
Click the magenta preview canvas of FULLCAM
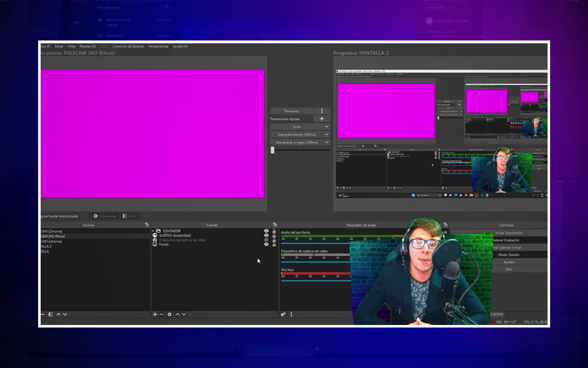coord(152,134)
